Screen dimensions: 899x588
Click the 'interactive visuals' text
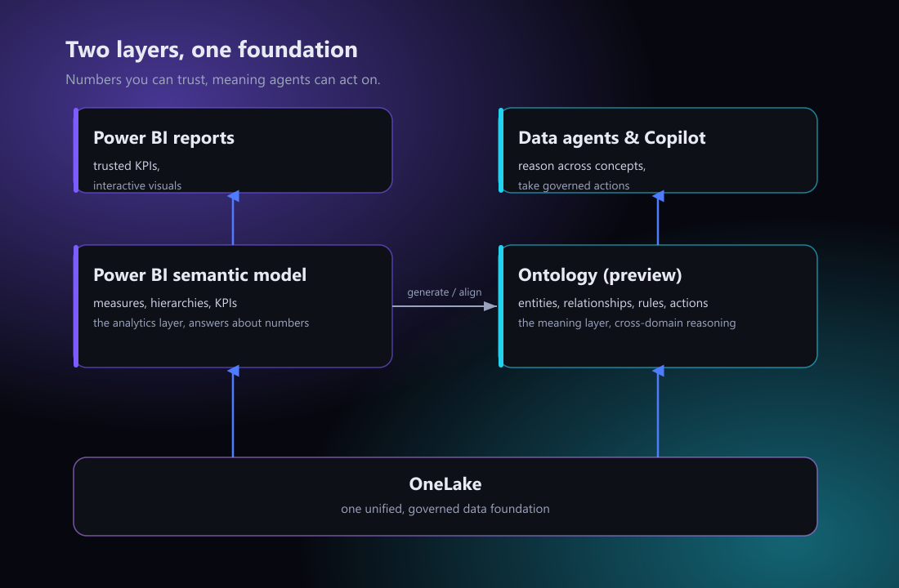pos(137,185)
